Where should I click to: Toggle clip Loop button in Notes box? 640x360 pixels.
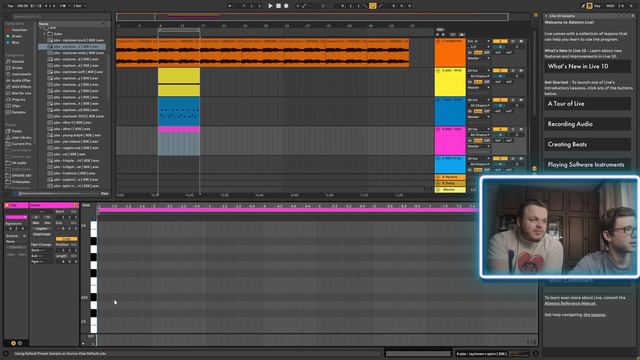(x=67, y=239)
